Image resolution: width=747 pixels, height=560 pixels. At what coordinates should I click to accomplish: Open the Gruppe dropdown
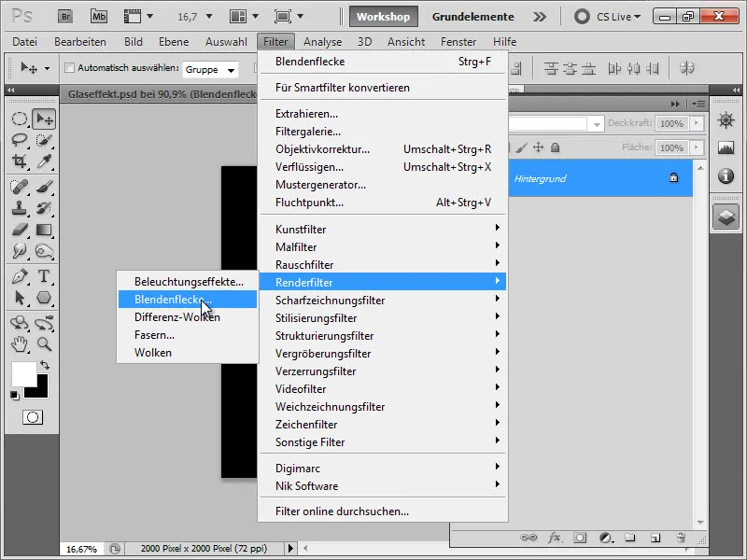tap(209, 69)
